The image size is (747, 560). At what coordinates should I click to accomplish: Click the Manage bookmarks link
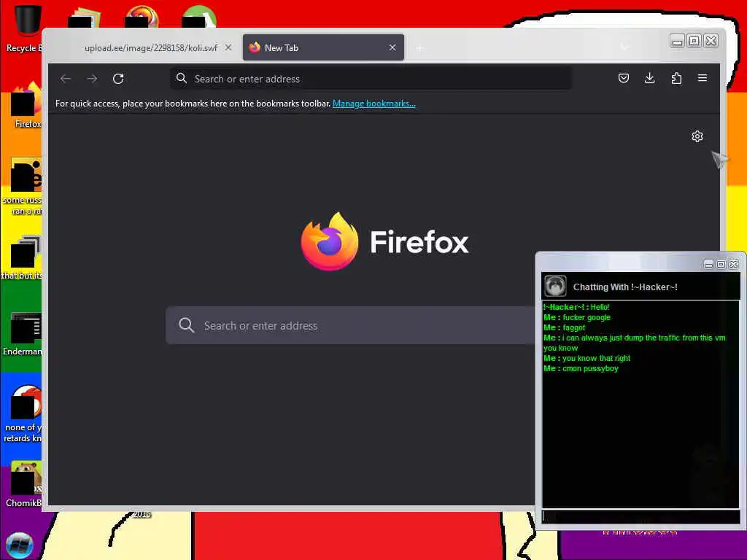(374, 104)
